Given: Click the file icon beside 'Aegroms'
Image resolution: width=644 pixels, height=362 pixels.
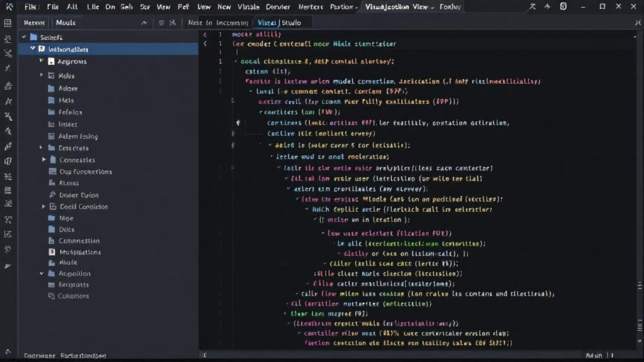Looking at the screenshot, I should point(52,62).
